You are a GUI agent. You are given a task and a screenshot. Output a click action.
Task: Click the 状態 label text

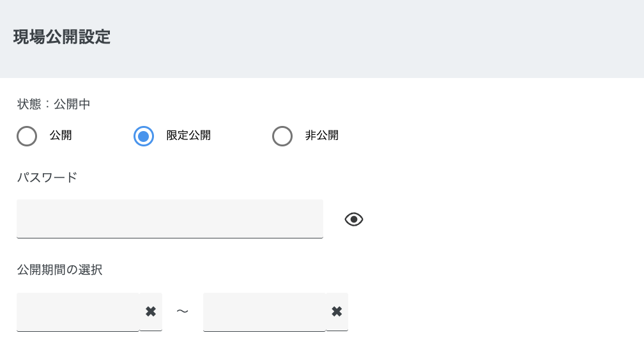tap(29, 104)
